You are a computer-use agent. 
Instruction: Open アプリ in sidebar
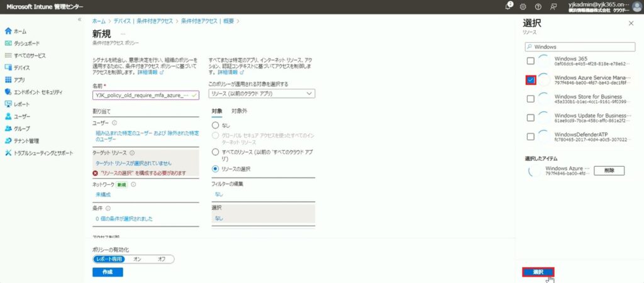pyautogui.click(x=15, y=80)
